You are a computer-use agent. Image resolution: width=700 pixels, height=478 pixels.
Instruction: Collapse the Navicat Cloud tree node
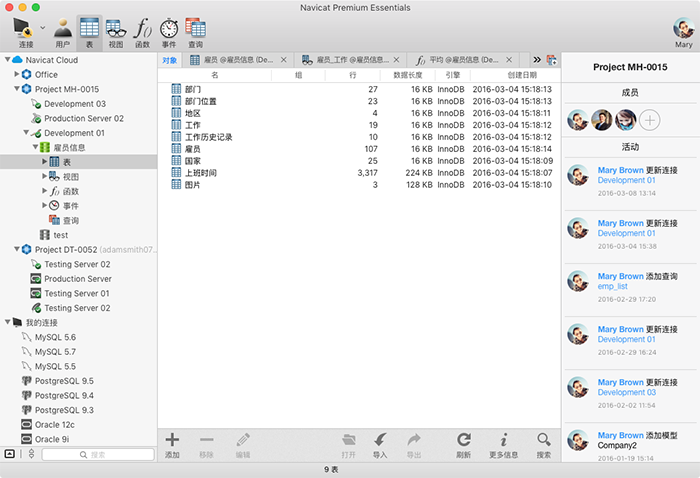[x=7, y=59]
